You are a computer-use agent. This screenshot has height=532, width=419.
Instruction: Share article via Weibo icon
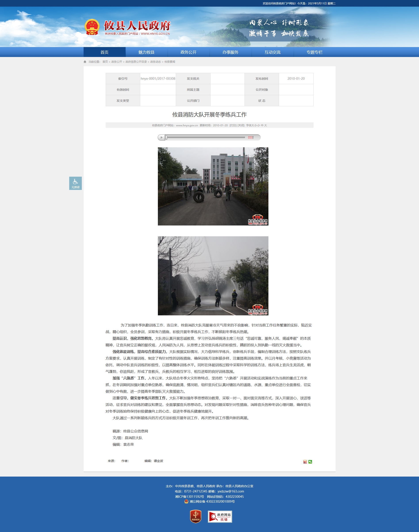coord(305,462)
